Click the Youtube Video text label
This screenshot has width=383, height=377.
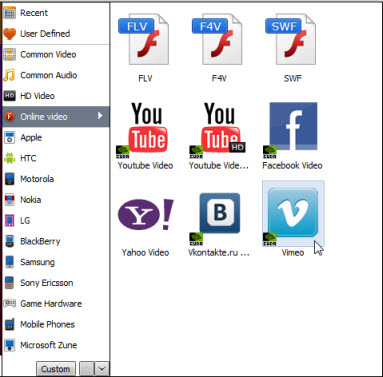pyautogui.click(x=145, y=165)
